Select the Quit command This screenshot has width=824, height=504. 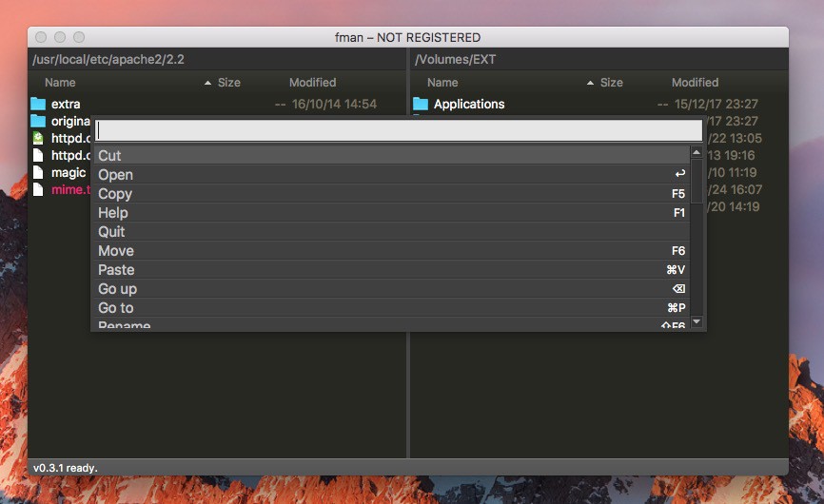[391, 231]
